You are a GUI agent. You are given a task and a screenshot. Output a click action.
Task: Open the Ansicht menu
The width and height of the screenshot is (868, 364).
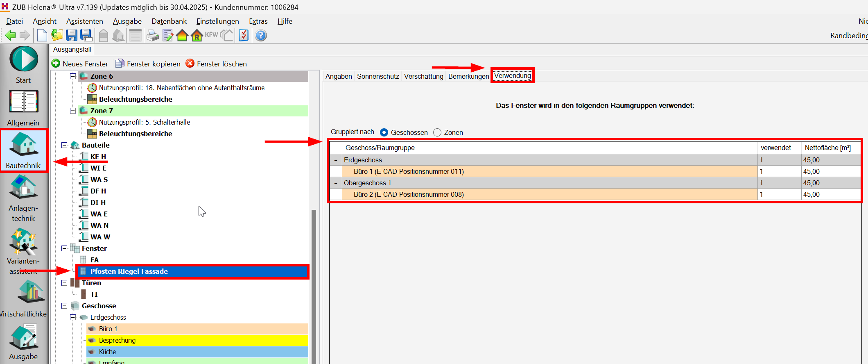click(x=45, y=21)
